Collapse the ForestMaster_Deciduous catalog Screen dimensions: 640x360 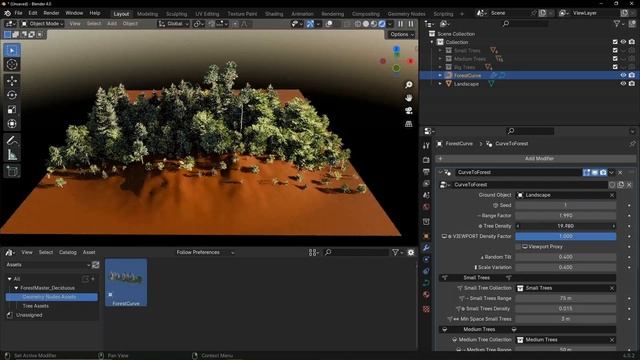16,288
